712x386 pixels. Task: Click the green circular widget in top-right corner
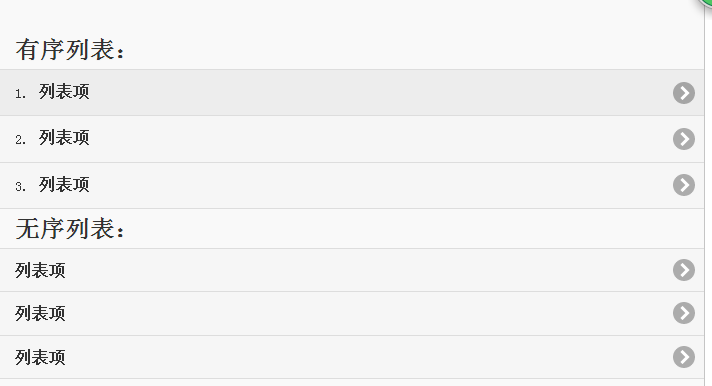[705, 3]
